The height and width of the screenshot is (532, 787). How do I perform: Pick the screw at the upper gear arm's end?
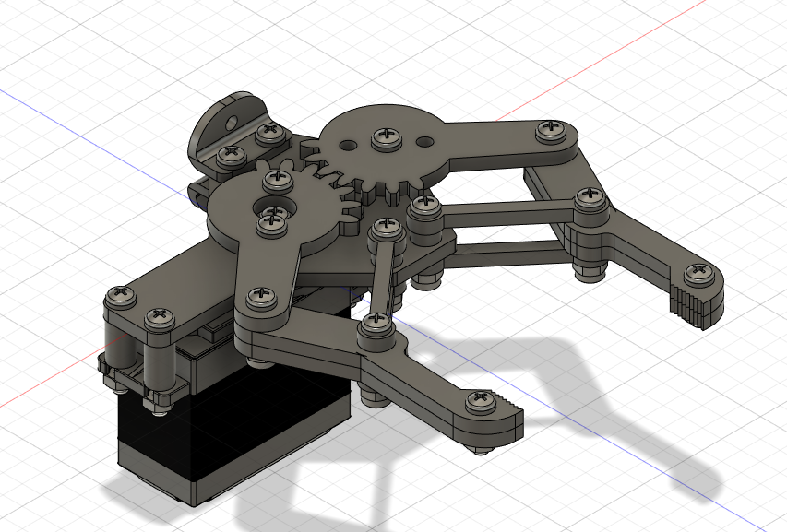(552, 130)
